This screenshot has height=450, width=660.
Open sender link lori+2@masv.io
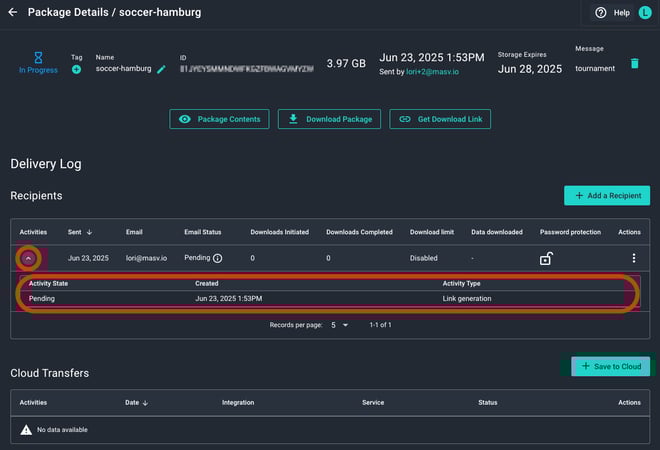432,72
